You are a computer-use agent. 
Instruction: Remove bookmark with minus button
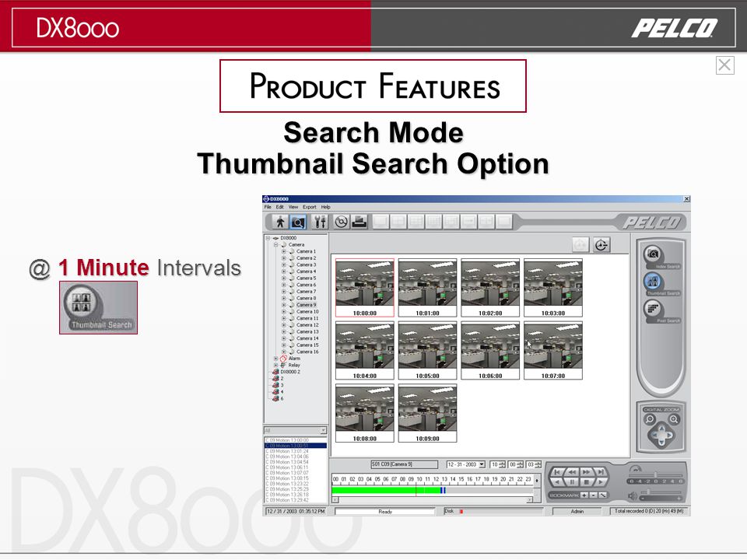point(594,495)
